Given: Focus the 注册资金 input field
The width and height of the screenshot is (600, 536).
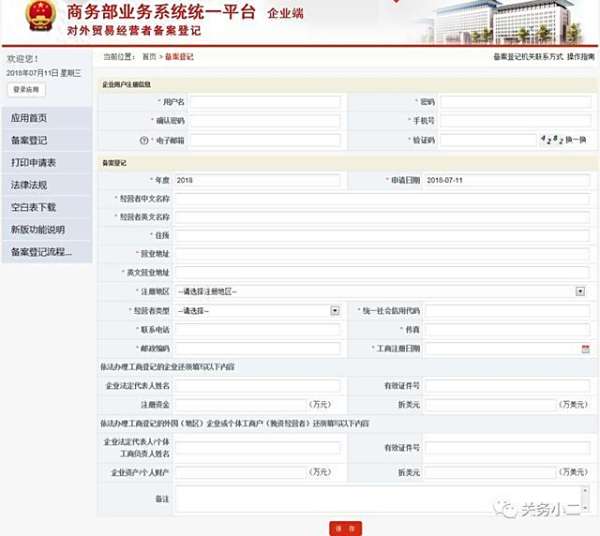Looking at the screenshot, I should pyautogui.click(x=240, y=404).
